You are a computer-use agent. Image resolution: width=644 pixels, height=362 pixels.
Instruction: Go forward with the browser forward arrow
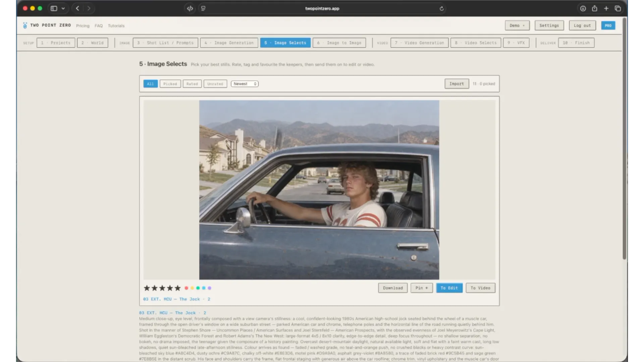click(x=89, y=8)
